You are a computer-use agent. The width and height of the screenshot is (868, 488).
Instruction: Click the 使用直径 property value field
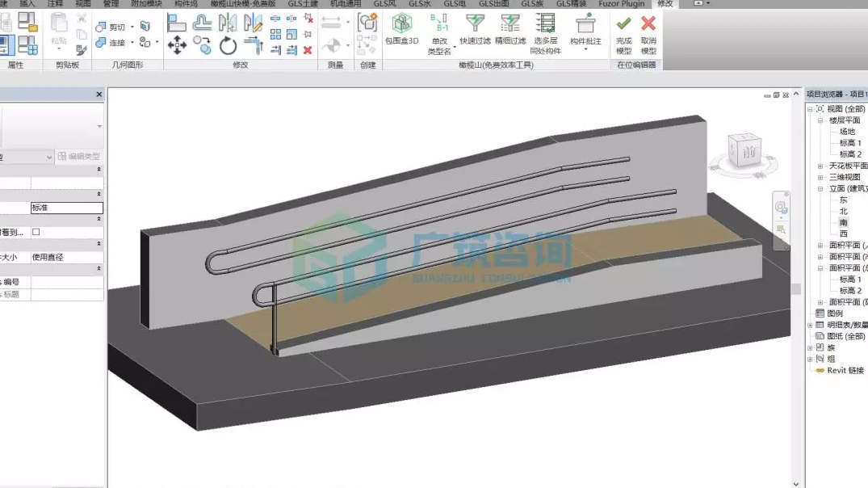click(x=67, y=257)
